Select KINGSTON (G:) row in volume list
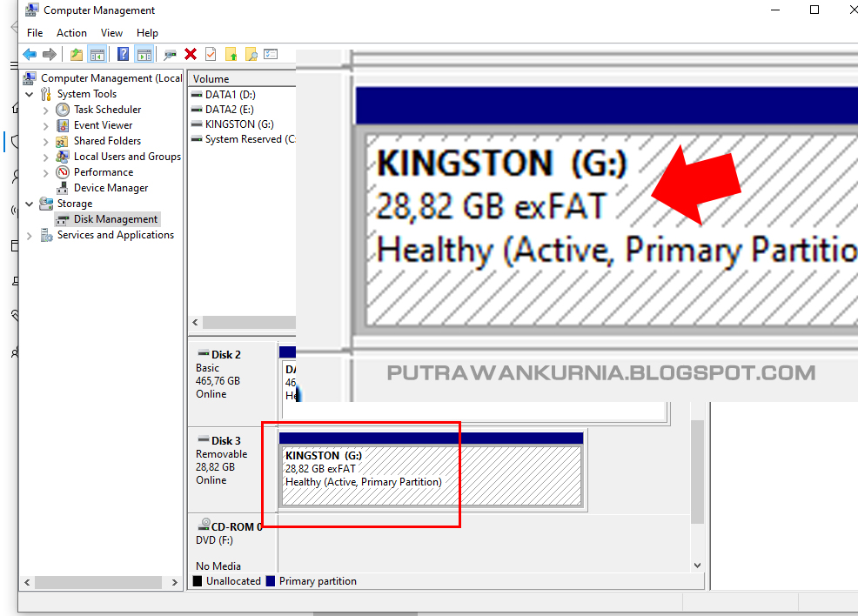This screenshot has width=858, height=616. (x=239, y=124)
